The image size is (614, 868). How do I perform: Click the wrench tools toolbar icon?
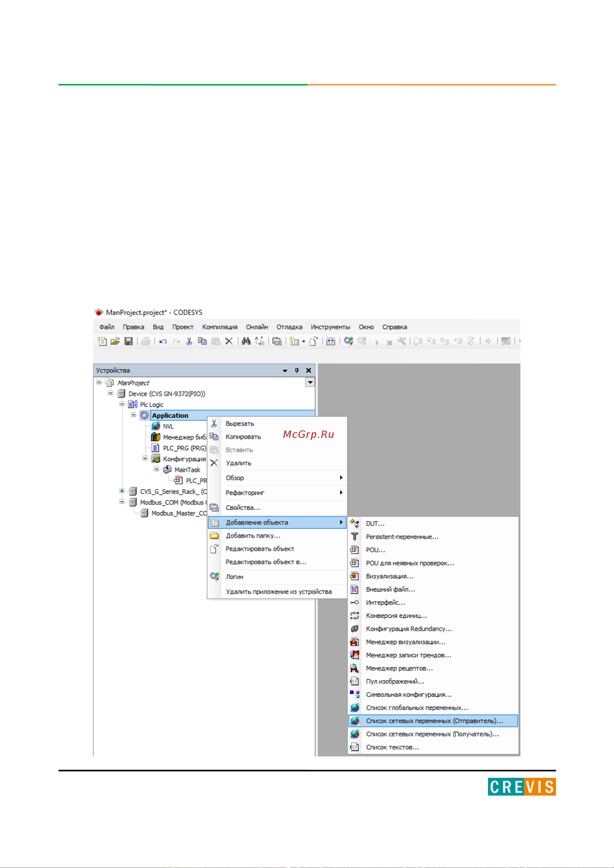402,341
